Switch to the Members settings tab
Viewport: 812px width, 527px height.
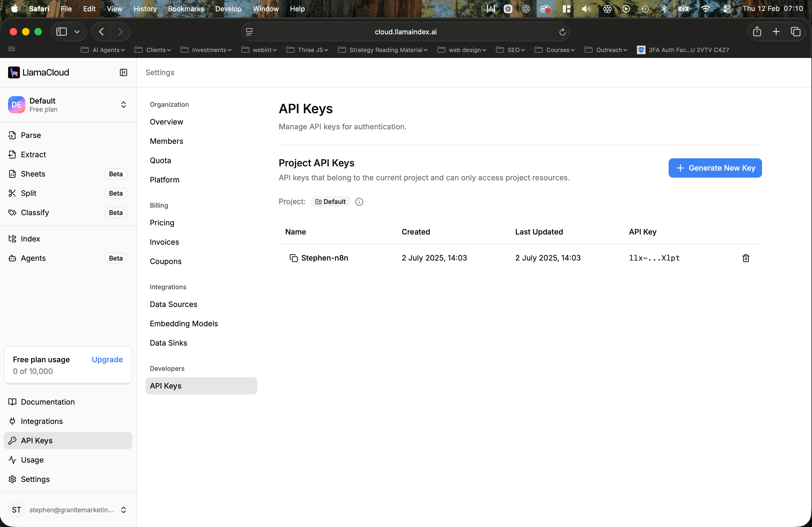(166, 141)
